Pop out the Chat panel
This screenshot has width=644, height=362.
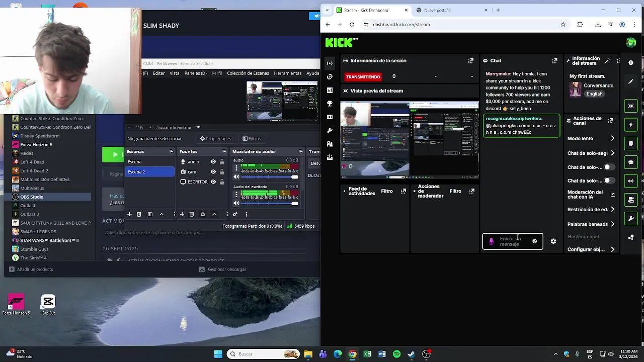[554, 61]
